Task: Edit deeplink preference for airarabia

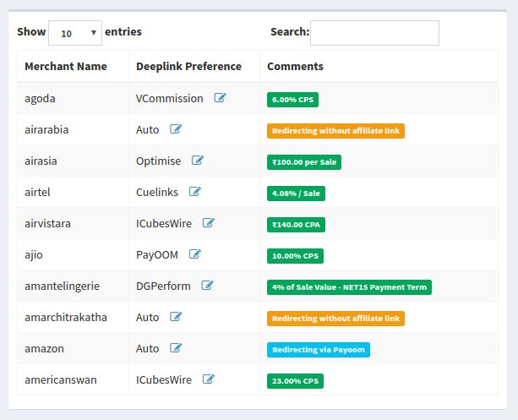Action: click(176, 129)
